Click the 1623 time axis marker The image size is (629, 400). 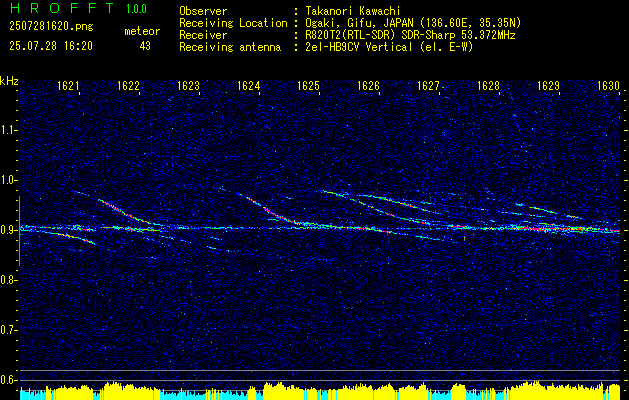pyautogui.click(x=189, y=86)
